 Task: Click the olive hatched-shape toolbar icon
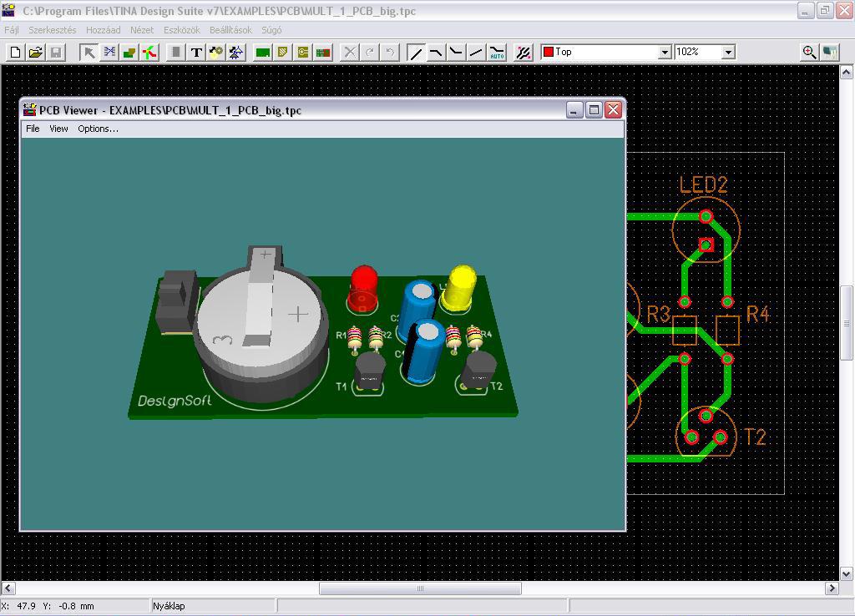[x=283, y=53]
